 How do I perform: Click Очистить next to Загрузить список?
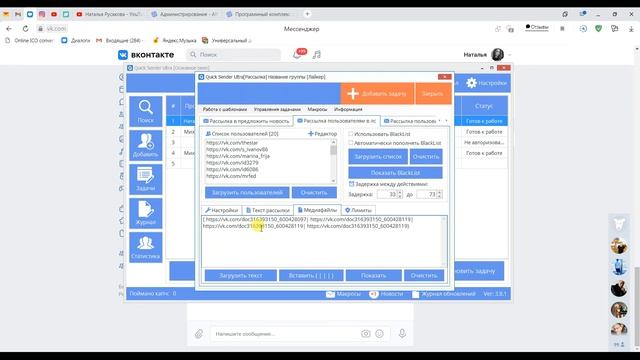(x=426, y=156)
